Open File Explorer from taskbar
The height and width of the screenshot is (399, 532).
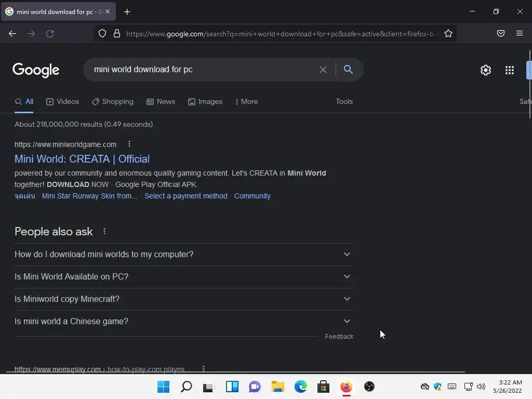tap(277, 387)
